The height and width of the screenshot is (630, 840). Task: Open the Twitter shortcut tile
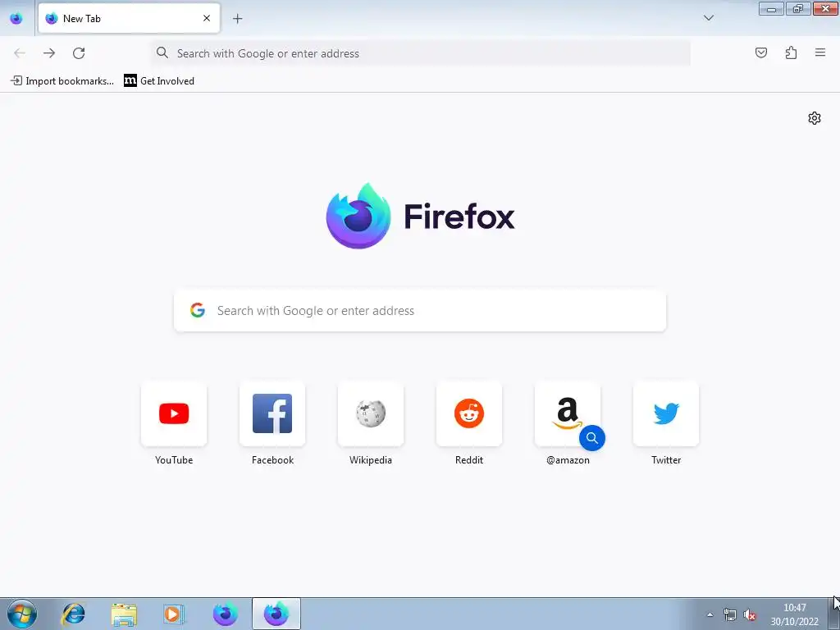coord(666,413)
